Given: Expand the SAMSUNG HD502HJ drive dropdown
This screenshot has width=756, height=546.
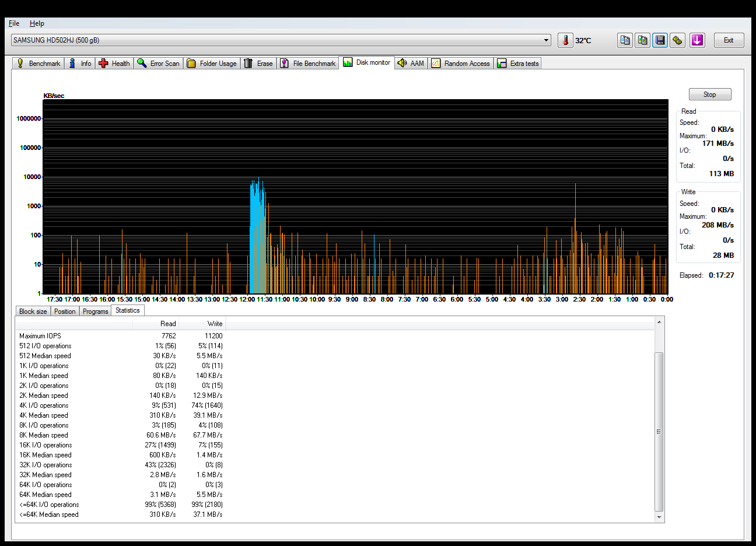Looking at the screenshot, I should pyautogui.click(x=547, y=40).
